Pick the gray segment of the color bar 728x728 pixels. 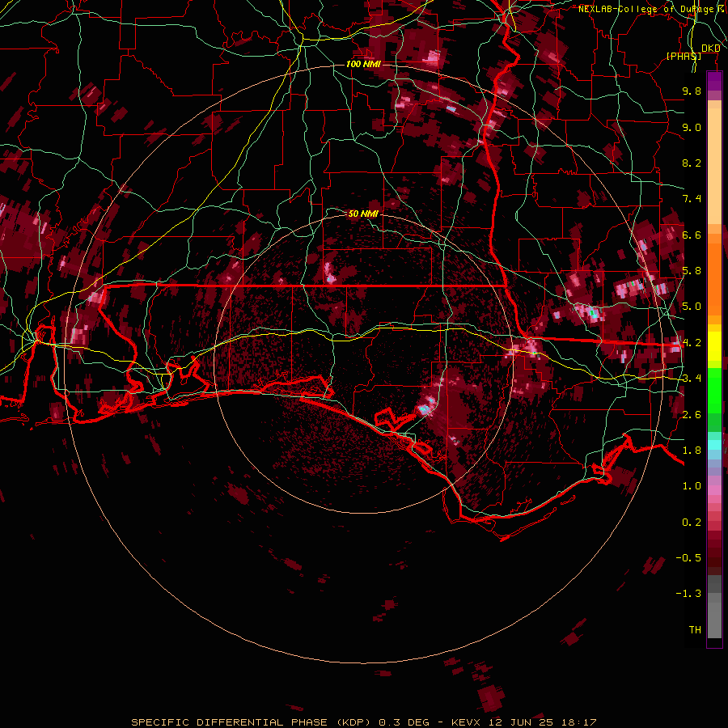tap(714, 608)
